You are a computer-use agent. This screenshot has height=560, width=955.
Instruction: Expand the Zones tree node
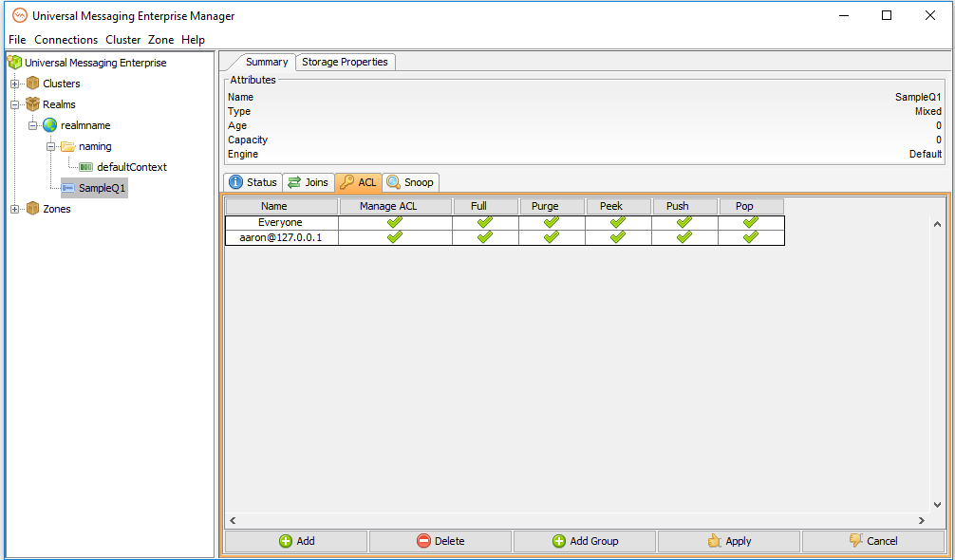[x=14, y=209]
